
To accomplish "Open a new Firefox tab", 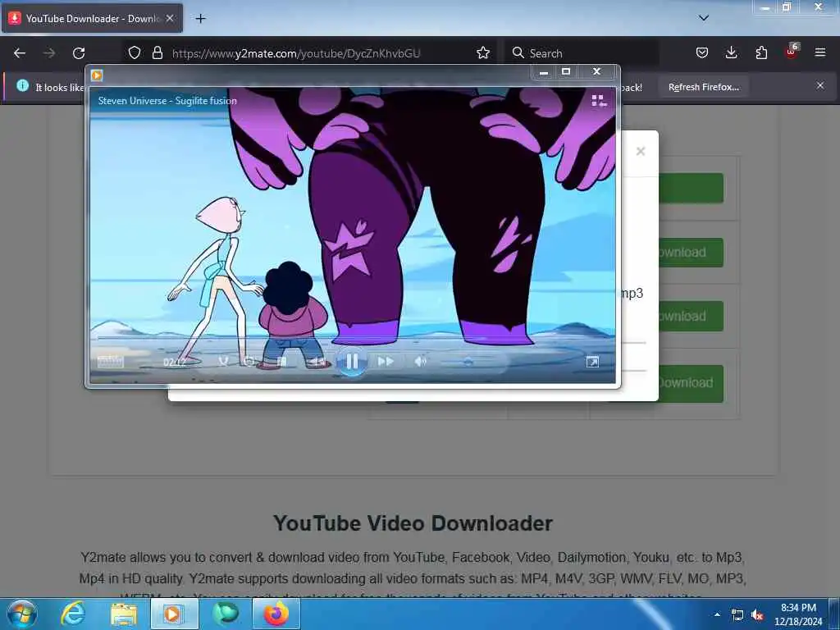I will pos(200,19).
